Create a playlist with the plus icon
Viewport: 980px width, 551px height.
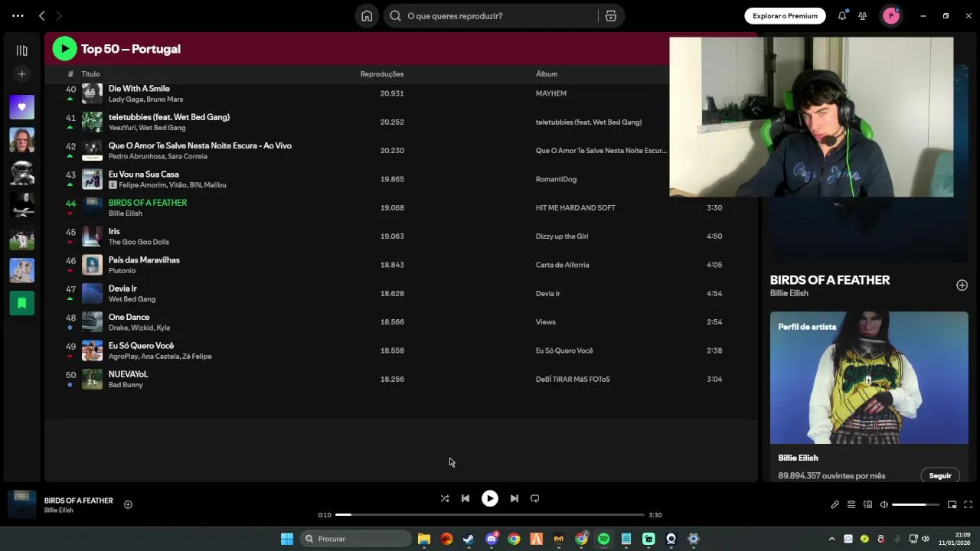point(21,74)
